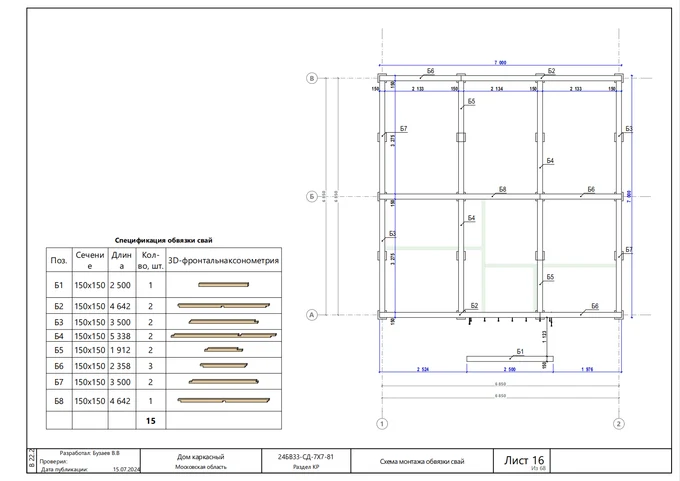Click grid axis bubble 1 at bottom
Screen dimensions: 680x481
coord(381,424)
